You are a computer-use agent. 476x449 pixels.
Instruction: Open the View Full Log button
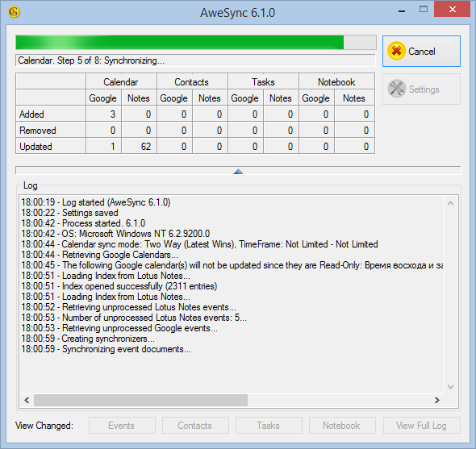click(x=422, y=426)
